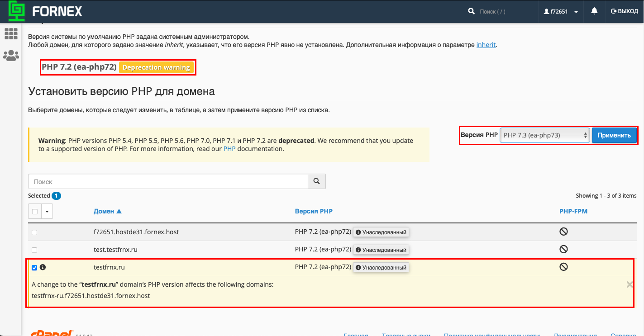Click the Fornex logo
The width and height of the screenshot is (644, 336).
(45, 11)
